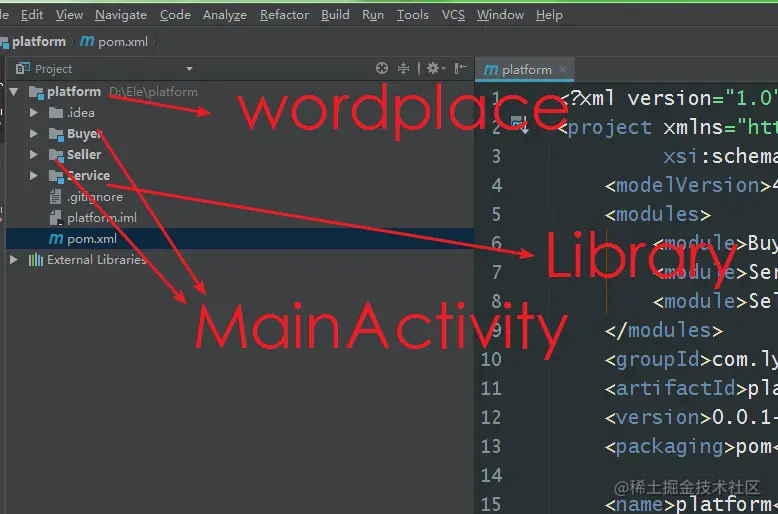Click the collapse all icon in Project panel
Image resolution: width=778 pixels, height=514 pixels.
pyautogui.click(x=403, y=68)
